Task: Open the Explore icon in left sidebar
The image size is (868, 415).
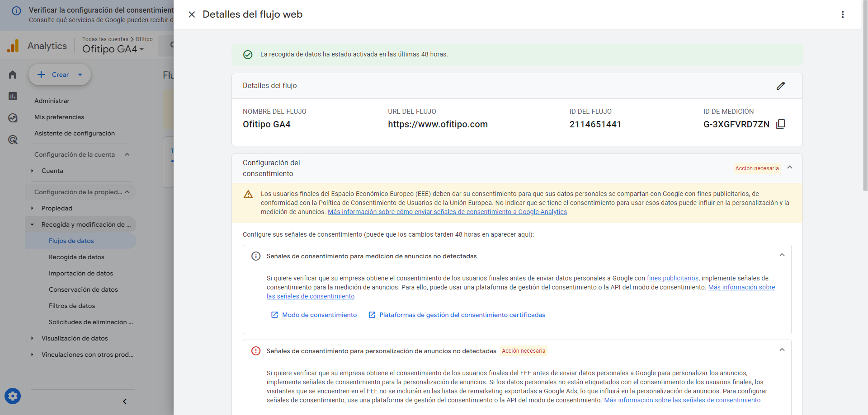Action: (x=13, y=118)
